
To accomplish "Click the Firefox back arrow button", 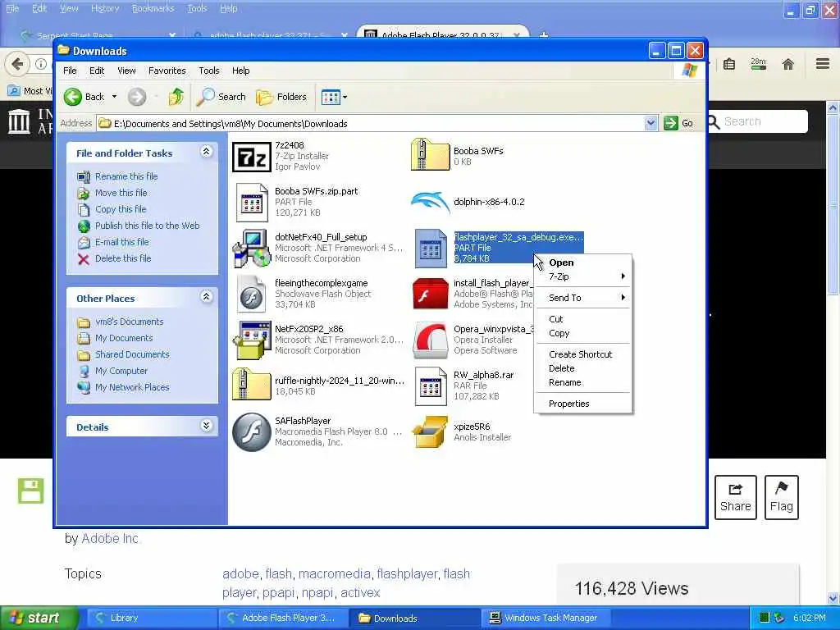I will point(17,64).
